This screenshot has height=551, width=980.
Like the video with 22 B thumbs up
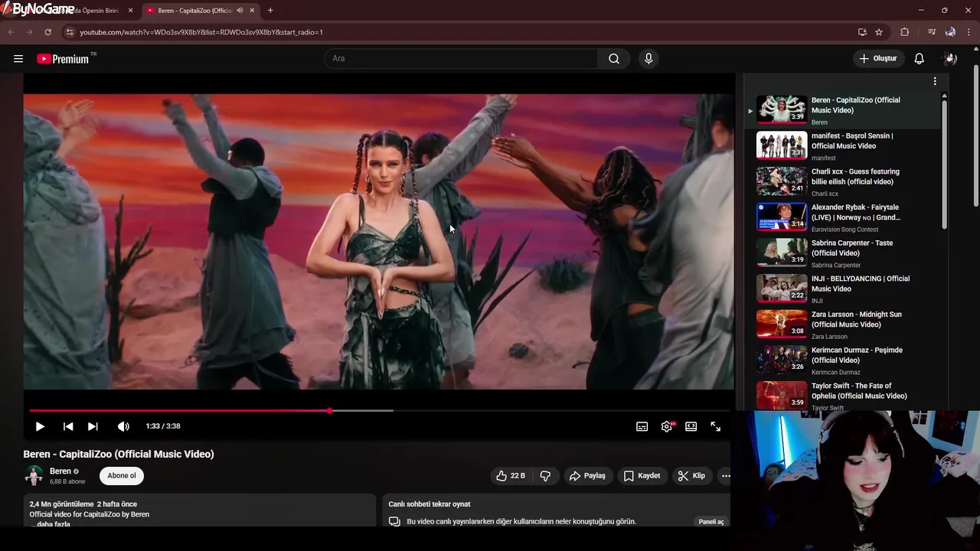(511, 476)
